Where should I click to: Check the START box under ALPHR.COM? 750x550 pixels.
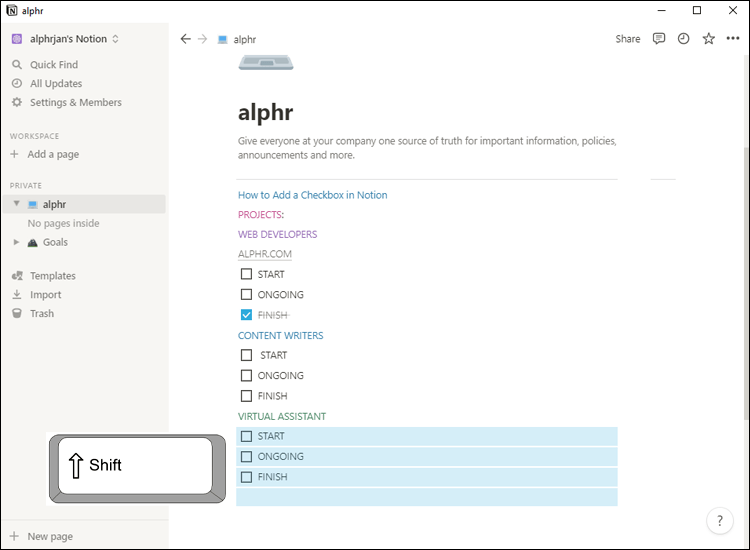[246, 274]
